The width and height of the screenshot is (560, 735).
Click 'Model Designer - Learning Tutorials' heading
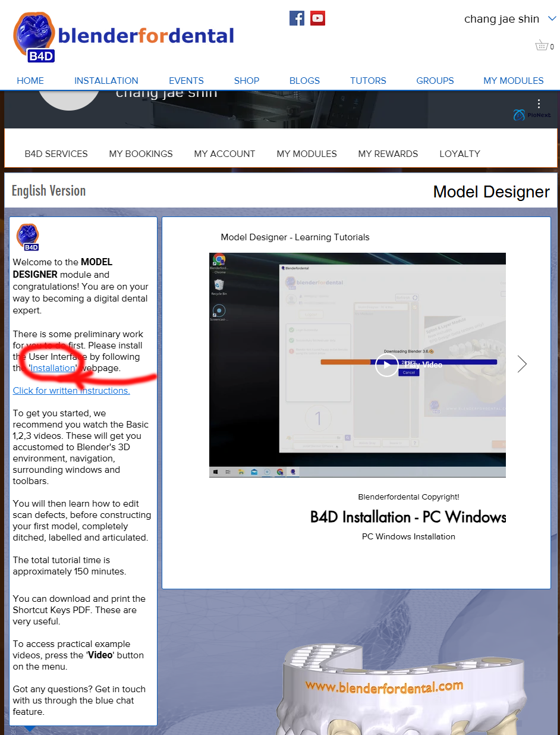(x=295, y=237)
